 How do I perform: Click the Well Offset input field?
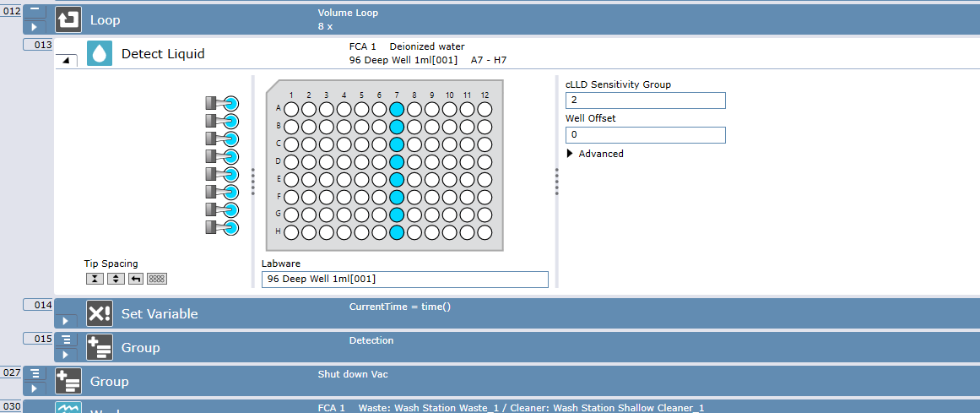click(645, 135)
